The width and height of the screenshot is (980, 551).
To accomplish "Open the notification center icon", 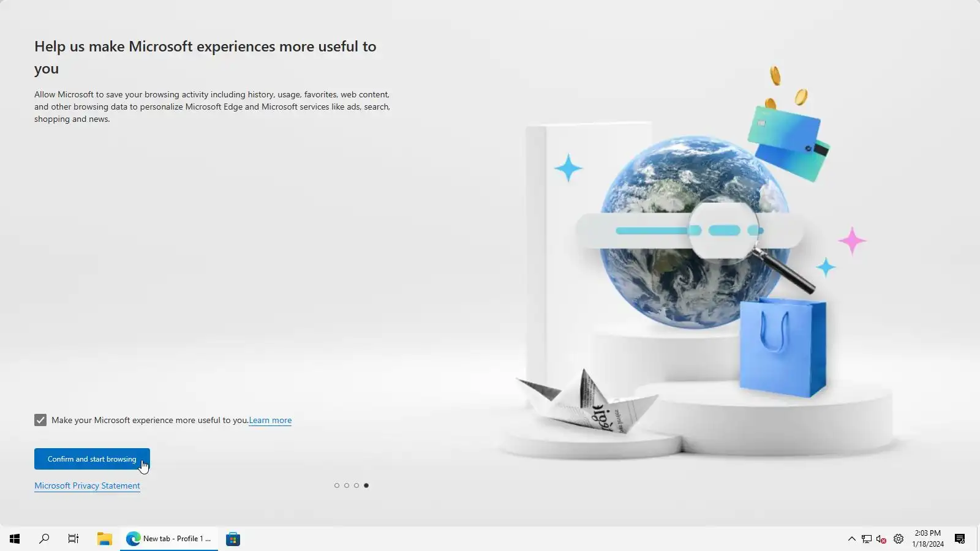I will tap(960, 539).
